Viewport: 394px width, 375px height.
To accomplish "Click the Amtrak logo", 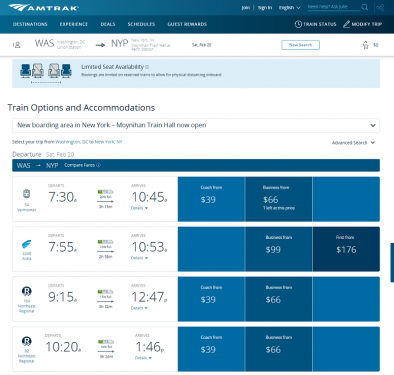I will pos(44,8).
